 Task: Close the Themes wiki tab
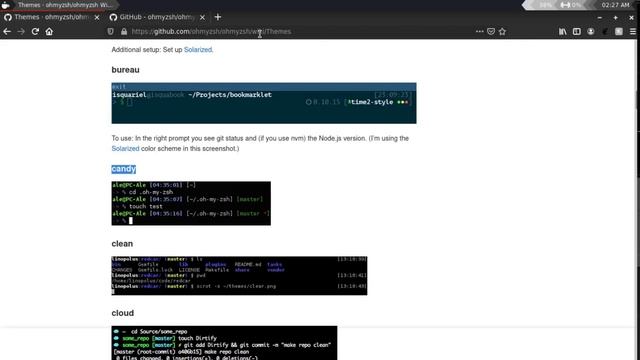tap(97, 18)
